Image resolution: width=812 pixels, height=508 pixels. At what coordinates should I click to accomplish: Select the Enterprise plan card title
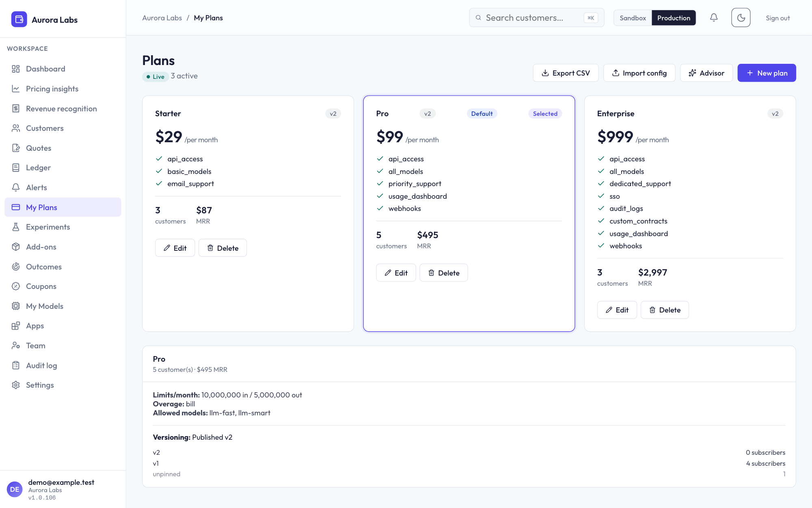(x=615, y=113)
